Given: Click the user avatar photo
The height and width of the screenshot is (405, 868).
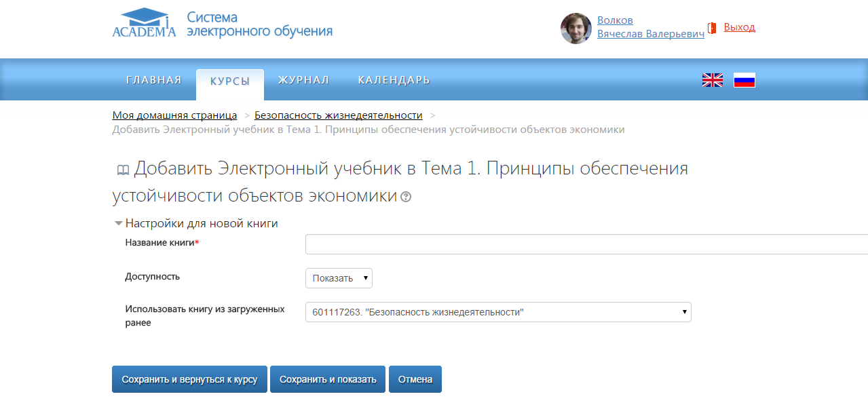Looking at the screenshot, I should [x=576, y=28].
